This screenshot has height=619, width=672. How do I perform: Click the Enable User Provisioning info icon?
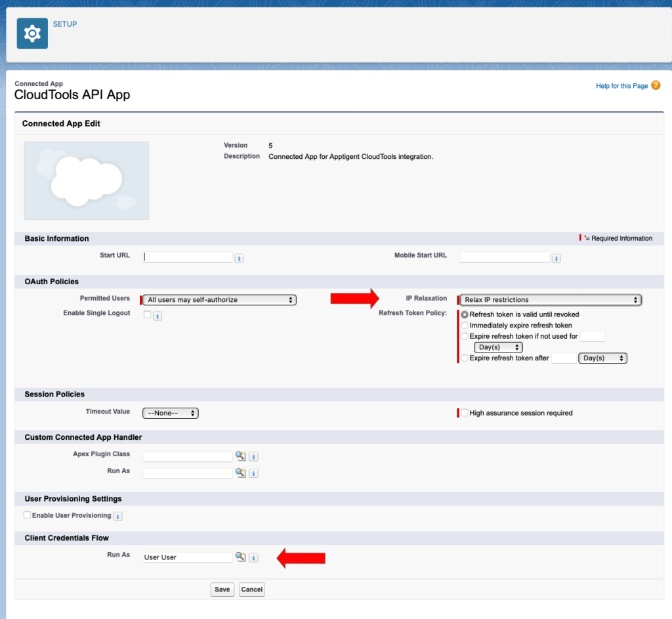[118, 516]
